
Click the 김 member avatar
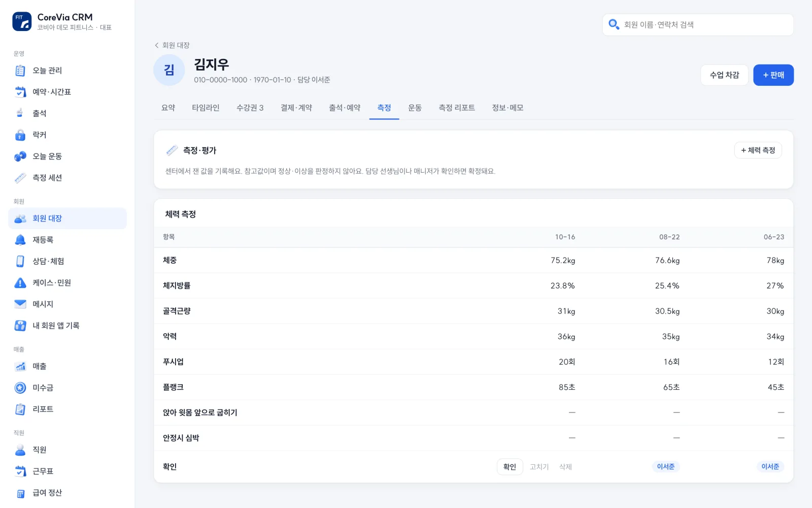[x=169, y=70]
